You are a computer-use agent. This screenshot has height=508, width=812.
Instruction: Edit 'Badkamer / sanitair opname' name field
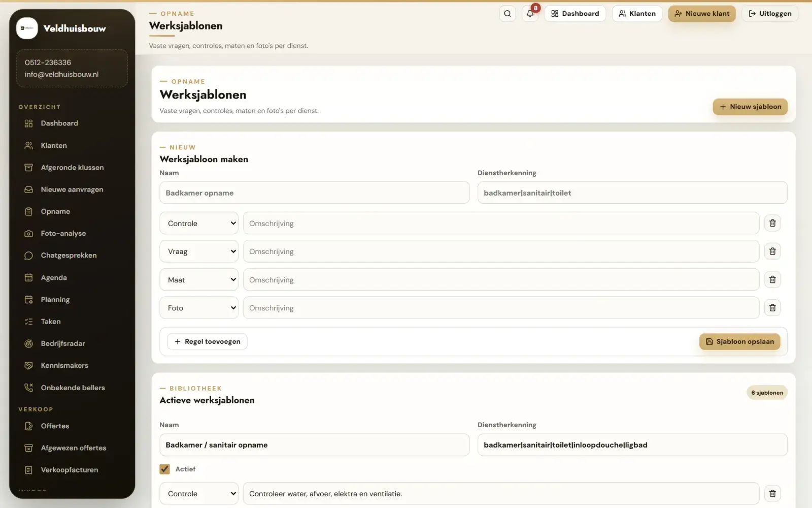[x=315, y=444]
